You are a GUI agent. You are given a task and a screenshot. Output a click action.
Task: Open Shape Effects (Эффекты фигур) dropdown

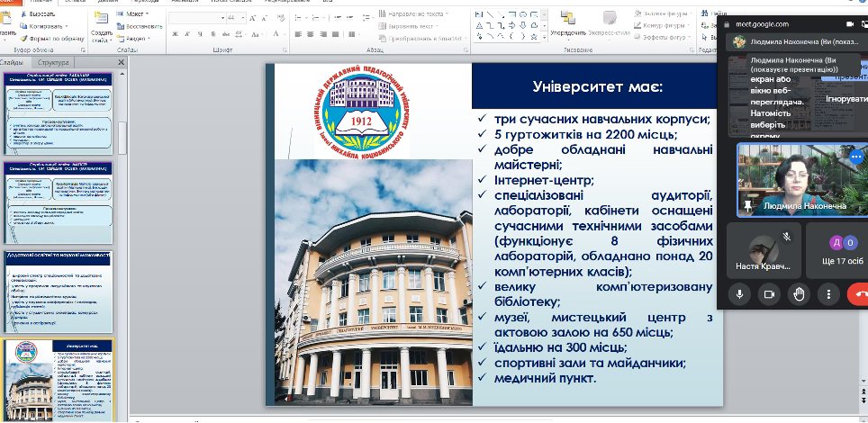[662, 38]
